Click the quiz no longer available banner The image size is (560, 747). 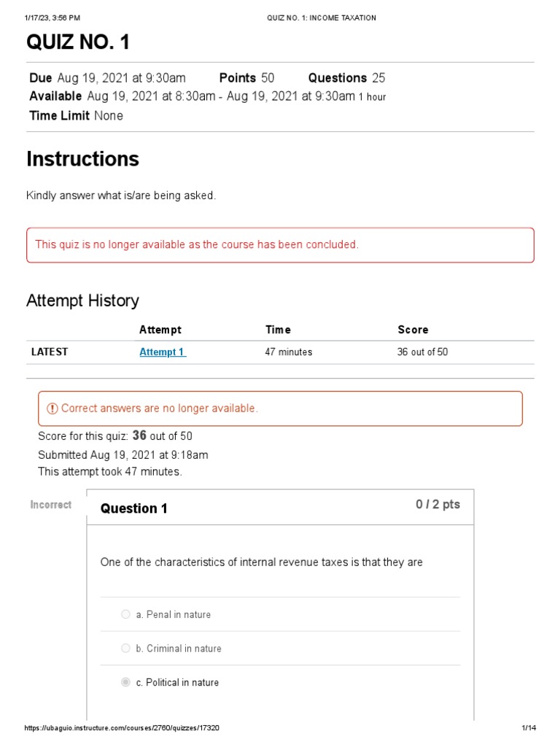pos(280,244)
